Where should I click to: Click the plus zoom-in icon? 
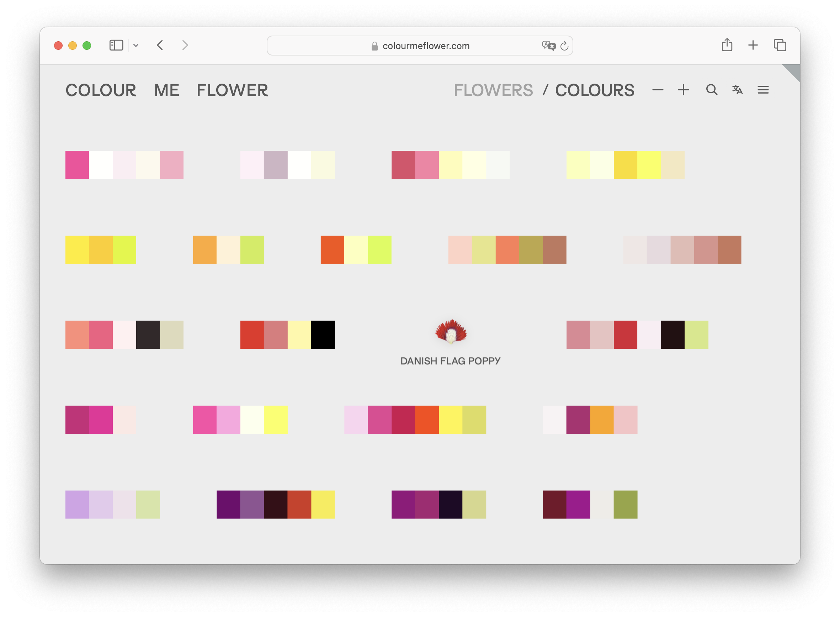coord(683,90)
